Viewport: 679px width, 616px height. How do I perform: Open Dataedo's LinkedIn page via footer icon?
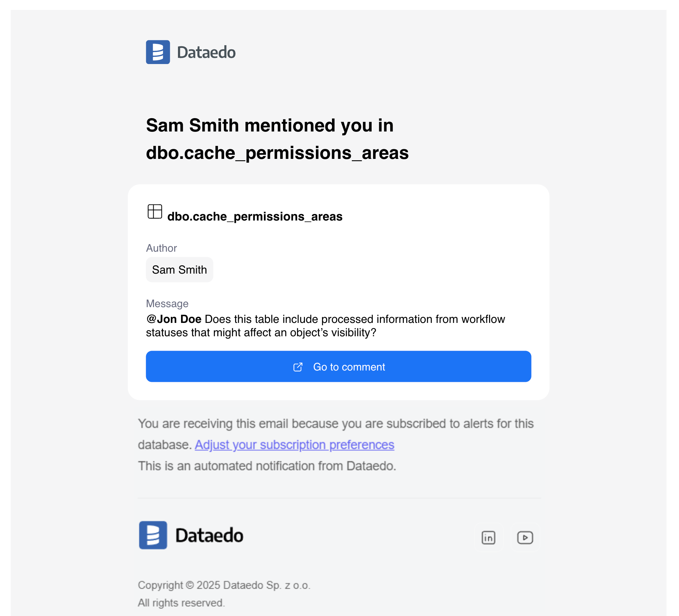point(488,538)
